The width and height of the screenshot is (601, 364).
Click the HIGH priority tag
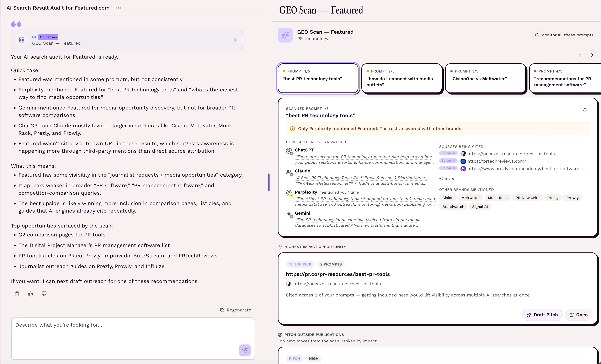point(313,359)
